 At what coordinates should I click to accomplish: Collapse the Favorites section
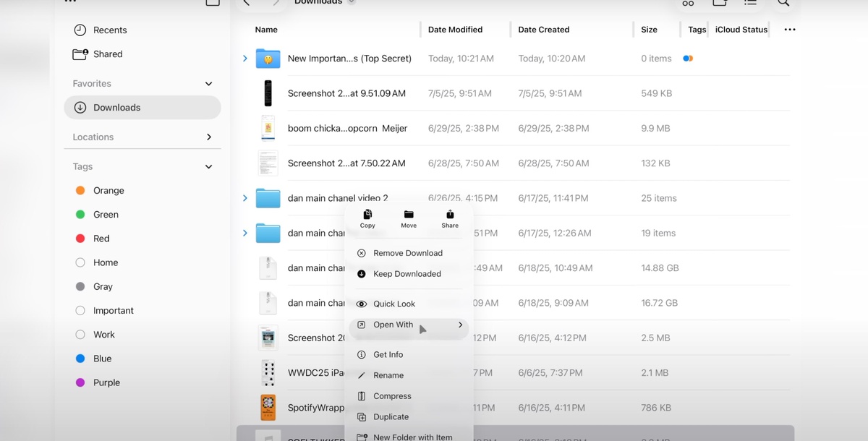pyautogui.click(x=209, y=84)
